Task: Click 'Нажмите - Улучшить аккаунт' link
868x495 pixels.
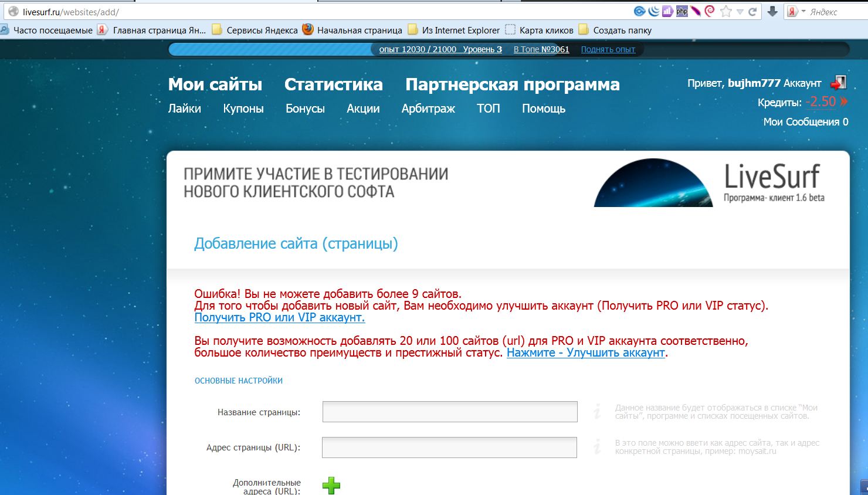Action: coord(586,352)
